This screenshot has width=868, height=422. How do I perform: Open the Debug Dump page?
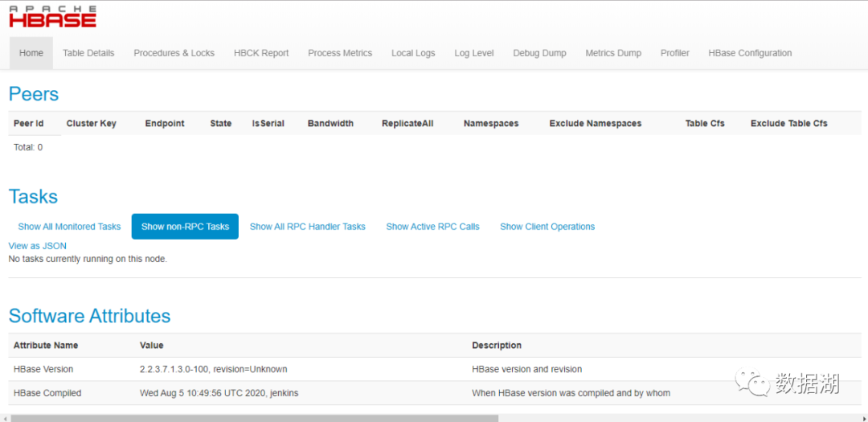(539, 53)
